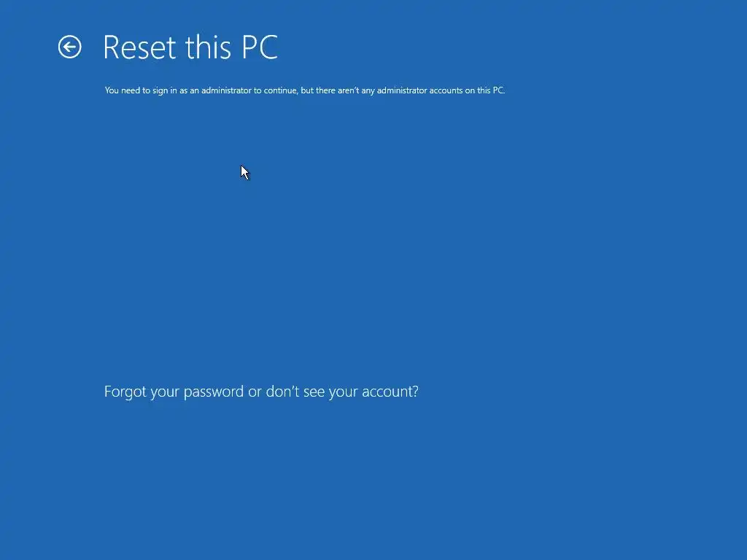This screenshot has width=747, height=560.
Task: Click the word 'Reset' in the title
Action: (x=139, y=47)
